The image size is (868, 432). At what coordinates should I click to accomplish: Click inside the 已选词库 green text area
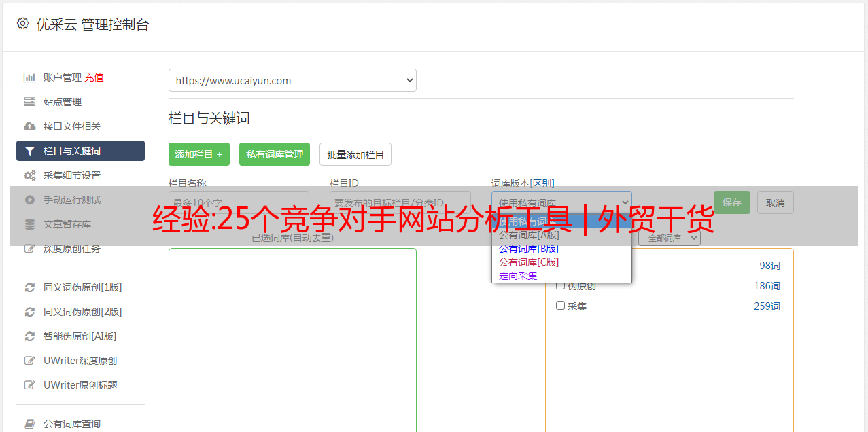tap(292, 340)
